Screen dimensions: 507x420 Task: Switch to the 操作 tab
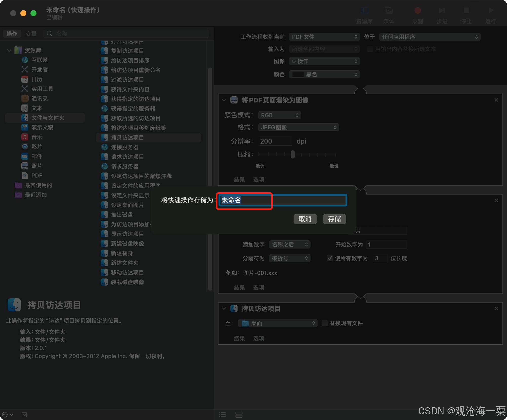[12, 34]
